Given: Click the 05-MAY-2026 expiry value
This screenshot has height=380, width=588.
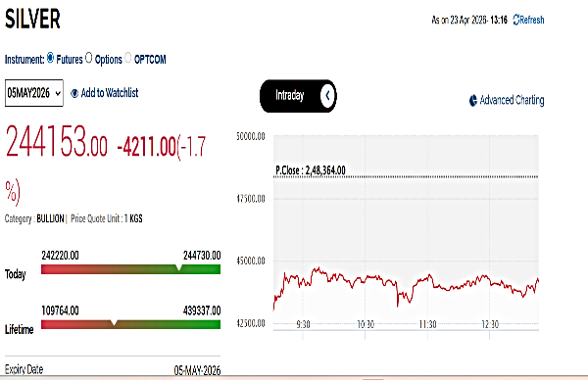Looking at the screenshot, I should (197, 370).
